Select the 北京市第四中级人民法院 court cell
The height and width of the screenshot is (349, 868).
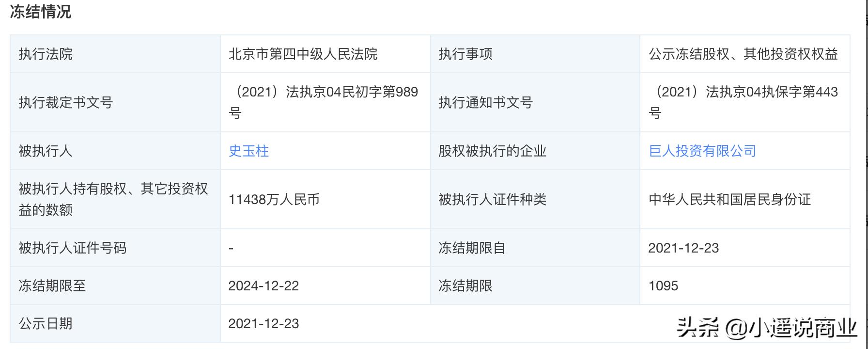pos(303,54)
